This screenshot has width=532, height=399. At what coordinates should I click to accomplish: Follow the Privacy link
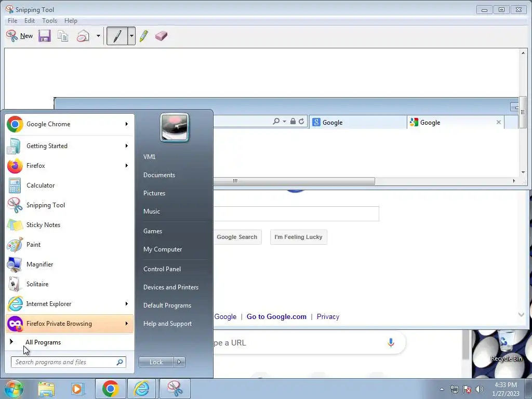pyautogui.click(x=328, y=316)
